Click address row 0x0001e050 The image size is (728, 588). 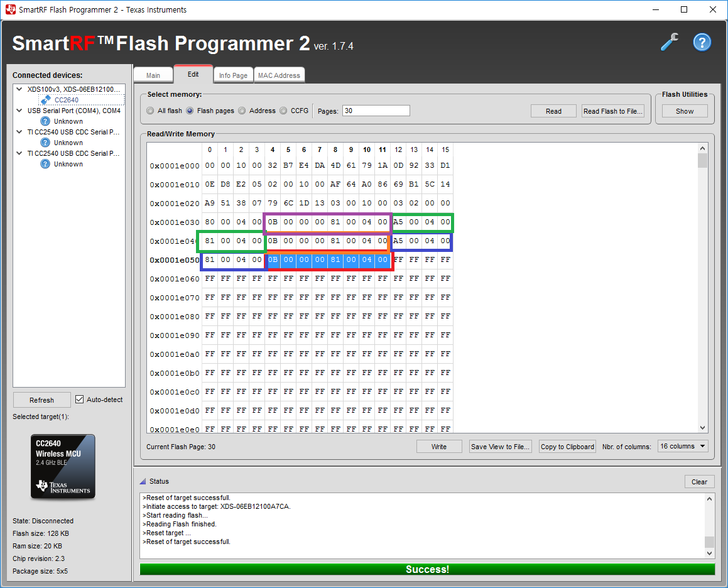(175, 260)
